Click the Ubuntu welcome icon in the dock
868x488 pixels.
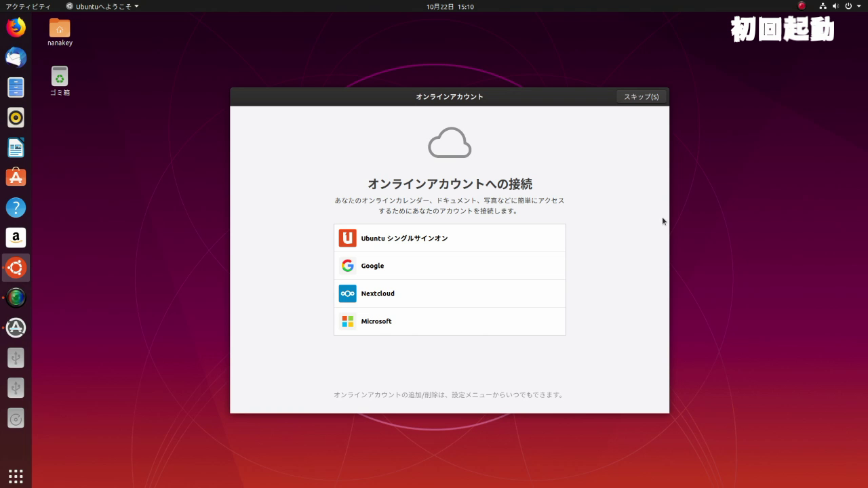pos(16,267)
